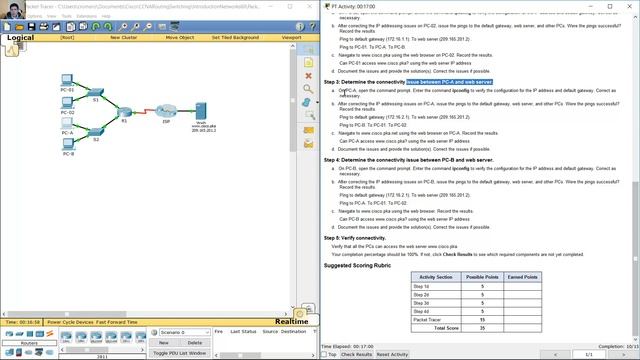Toggle the Top checkbox in PT Activity window
This screenshot has width=640, height=360.
point(324,354)
